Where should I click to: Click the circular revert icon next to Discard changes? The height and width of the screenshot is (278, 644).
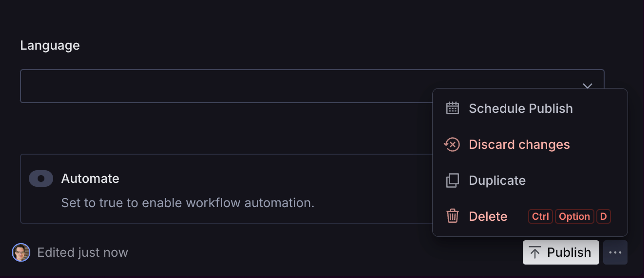click(x=452, y=144)
